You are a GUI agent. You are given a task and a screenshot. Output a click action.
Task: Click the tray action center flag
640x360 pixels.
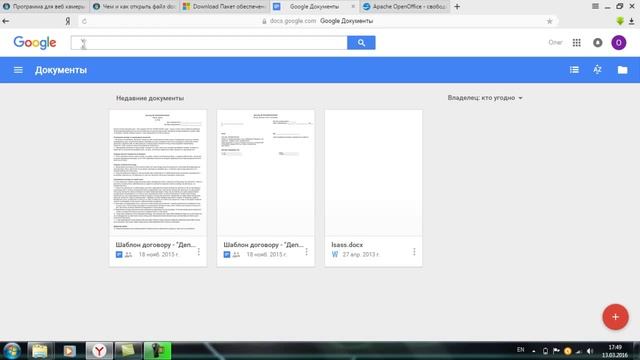pyautogui.click(x=556, y=351)
